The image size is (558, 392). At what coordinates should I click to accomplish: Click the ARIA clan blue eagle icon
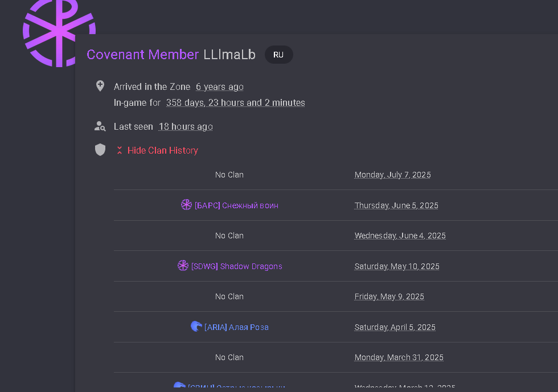tap(196, 326)
